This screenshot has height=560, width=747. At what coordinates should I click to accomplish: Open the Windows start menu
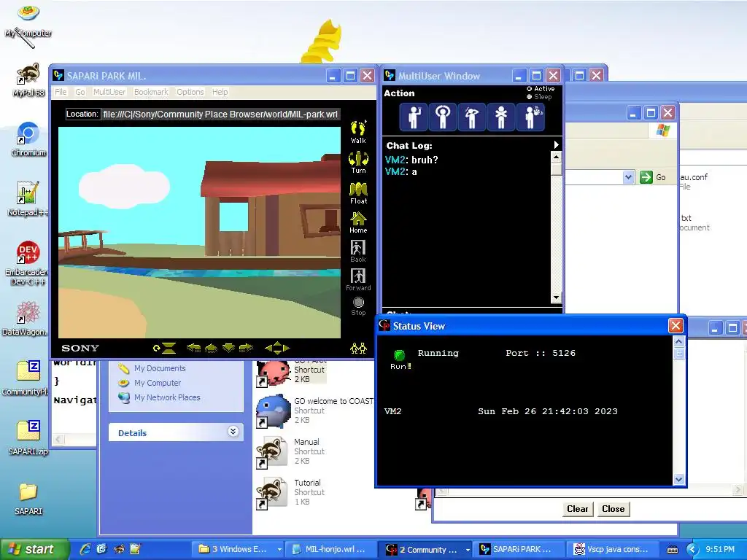34,550
